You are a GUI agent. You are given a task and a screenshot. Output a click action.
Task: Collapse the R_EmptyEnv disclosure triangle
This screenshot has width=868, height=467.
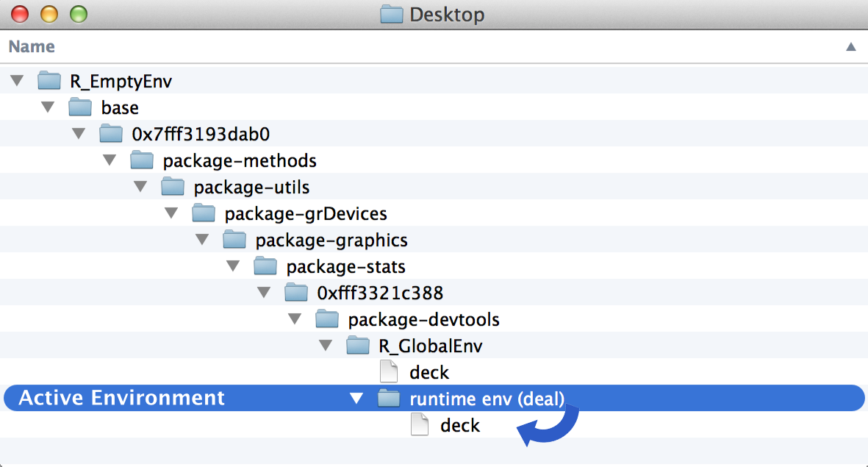tap(18, 81)
